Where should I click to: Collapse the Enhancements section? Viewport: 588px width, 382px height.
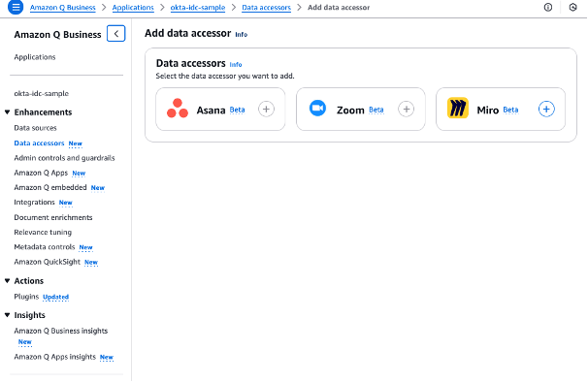pos(7,112)
